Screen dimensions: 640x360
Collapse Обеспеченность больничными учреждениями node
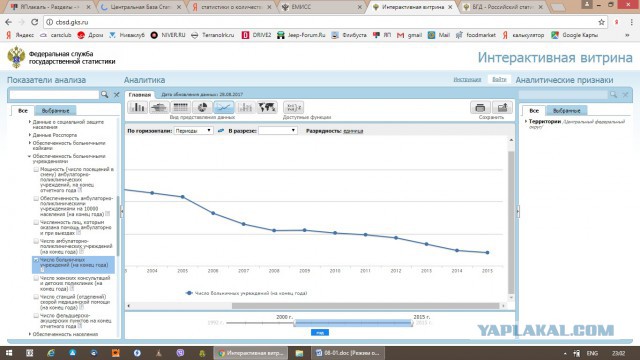pyautogui.click(x=30, y=156)
